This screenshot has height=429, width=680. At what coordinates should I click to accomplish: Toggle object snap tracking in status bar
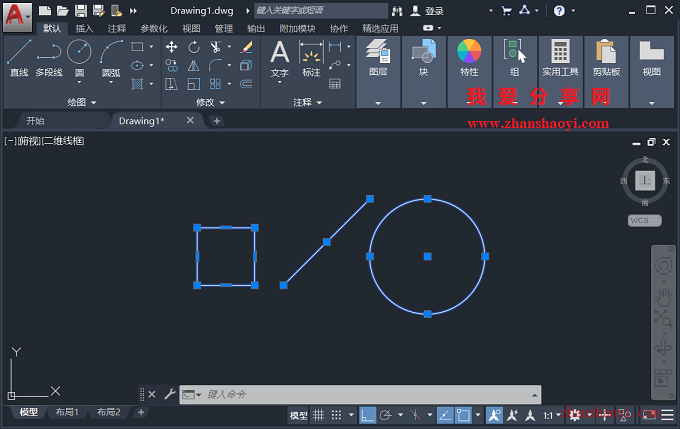(445, 415)
